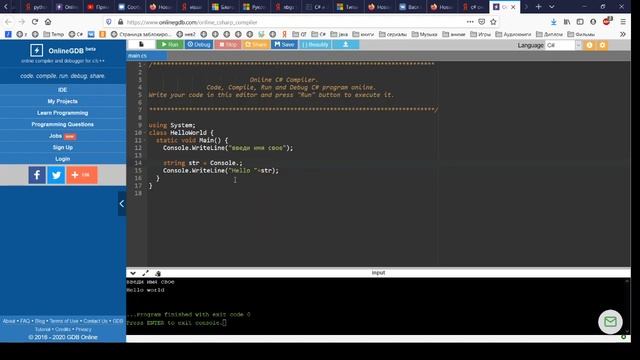Open the Игры bookmarks folder
The image size is (640, 360).
480,34
